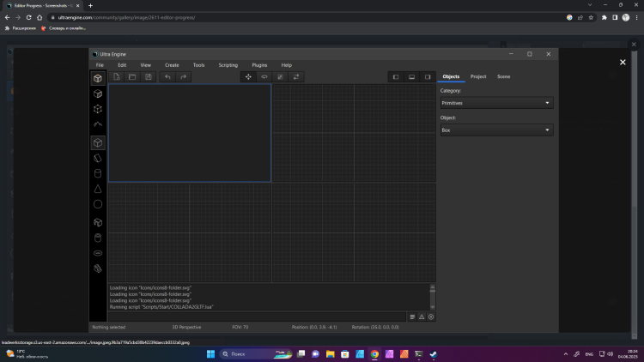Close the gallery image overlay with X
The image size is (644, 362).
coord(623,63)
